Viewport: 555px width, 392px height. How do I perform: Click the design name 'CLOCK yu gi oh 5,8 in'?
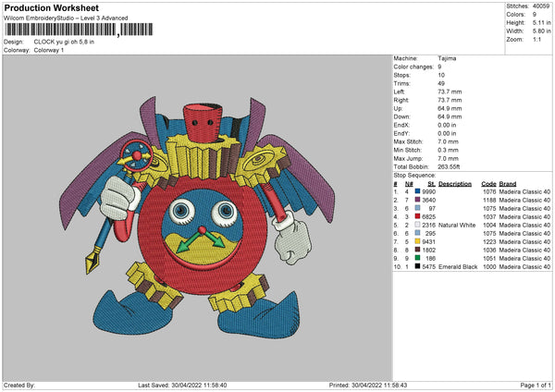pyautogui.click(x=64, y=42)
